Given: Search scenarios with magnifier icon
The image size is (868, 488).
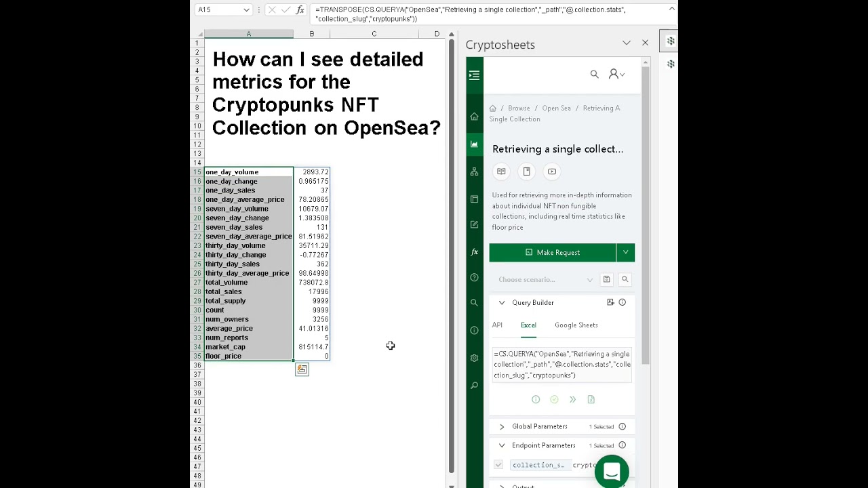Looking at the screenshot, I should pyautogui.click(x=625, y=279).
